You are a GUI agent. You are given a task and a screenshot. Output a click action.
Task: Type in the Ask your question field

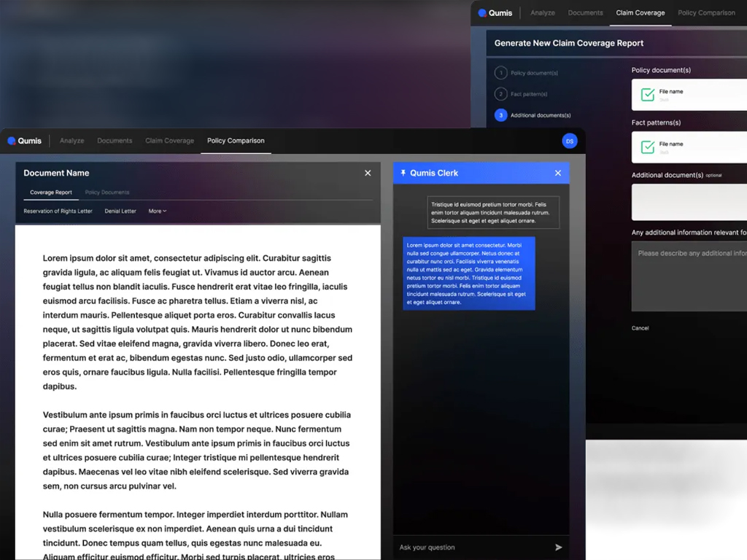click(x=471, y=547)
